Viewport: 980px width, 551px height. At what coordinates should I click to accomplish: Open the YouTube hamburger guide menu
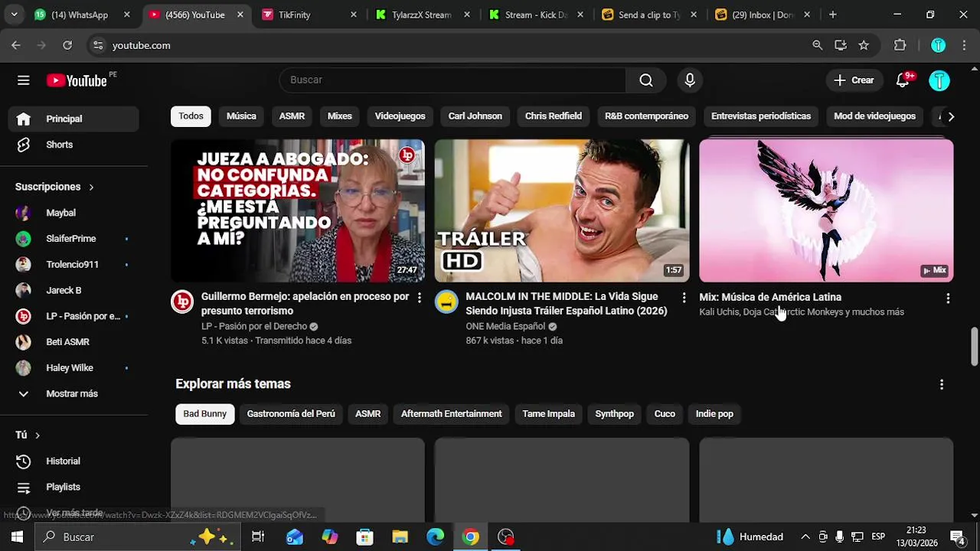point(24,80)
